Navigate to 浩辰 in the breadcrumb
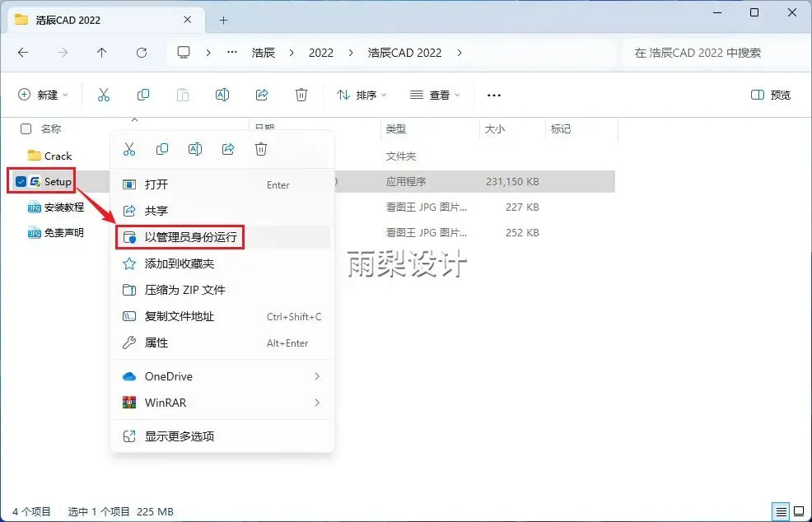812x522 pixels. click(x=263, y=53)
